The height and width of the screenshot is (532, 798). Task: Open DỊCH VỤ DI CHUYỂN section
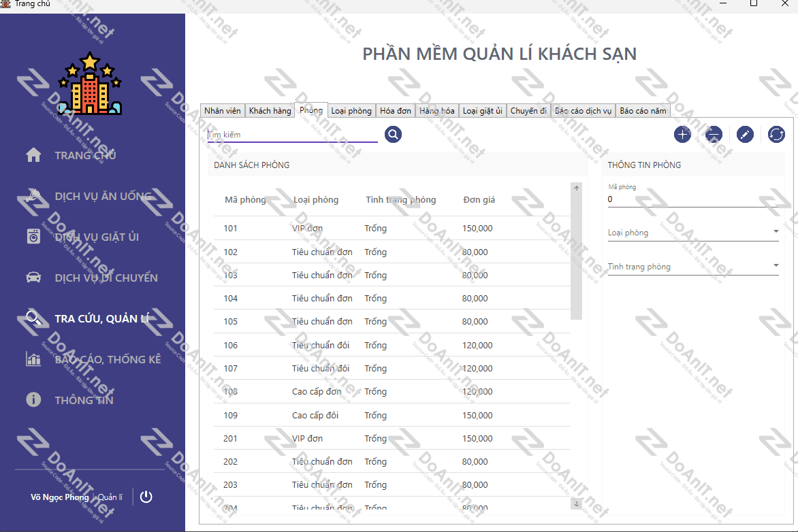point(106,278)
